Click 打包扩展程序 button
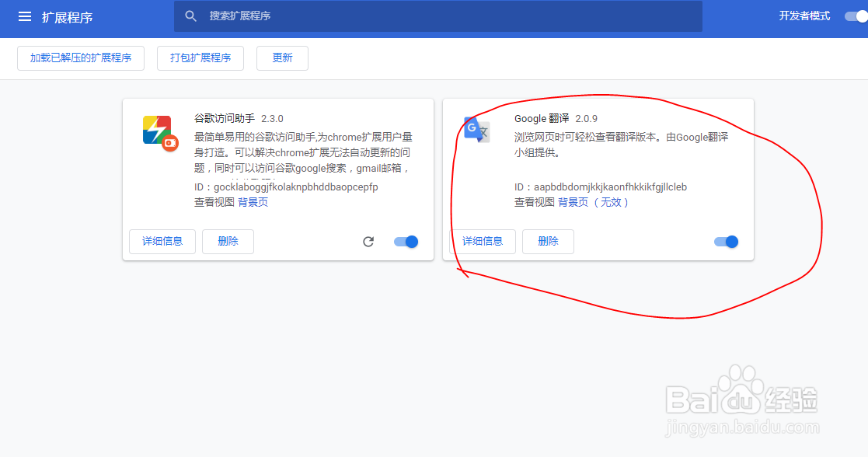868x457 pixels. (200, 58)
